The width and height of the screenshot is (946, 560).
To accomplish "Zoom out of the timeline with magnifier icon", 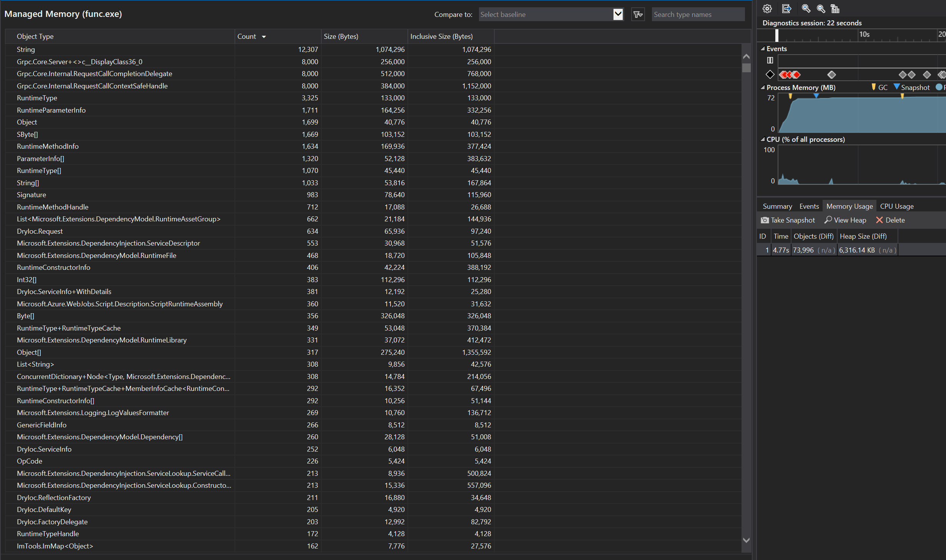I will [x=820, y=8].
